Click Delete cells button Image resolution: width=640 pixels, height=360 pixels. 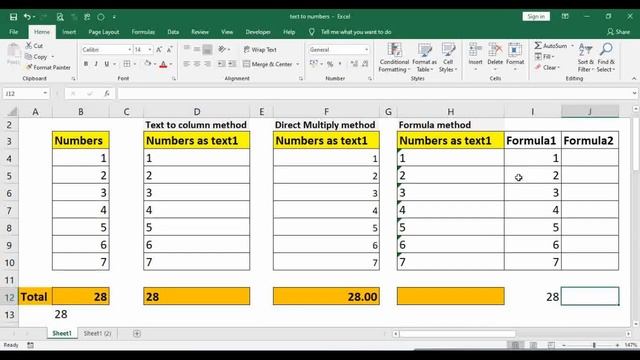coord(495,56)
